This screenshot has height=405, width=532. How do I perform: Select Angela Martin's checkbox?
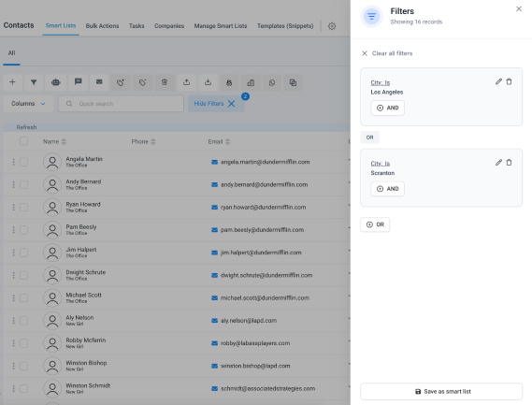click(23, 162)
